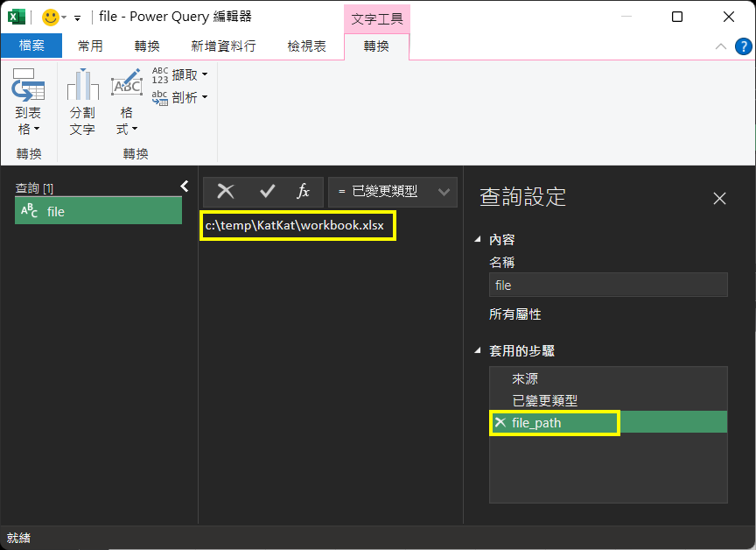Expand the formula bar dropdown arrow
Image resolution: width=756 pixels, height=550 pixels.
pos(444,192)
